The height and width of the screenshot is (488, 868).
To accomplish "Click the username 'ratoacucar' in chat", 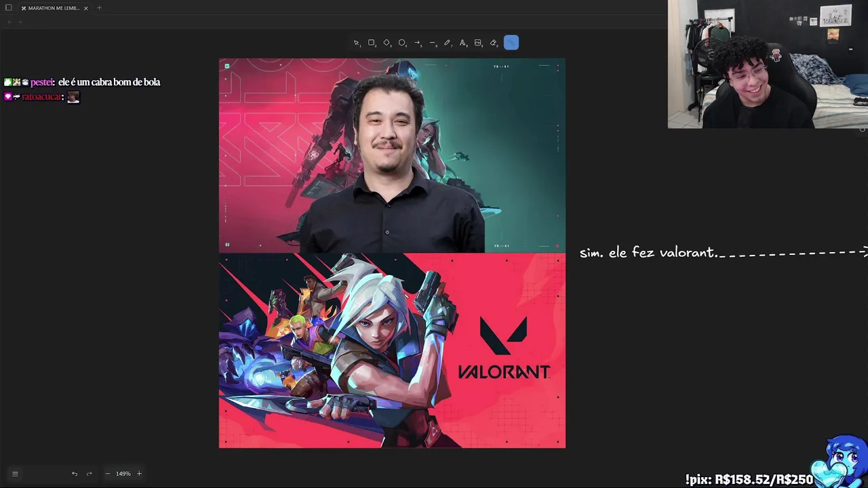I will (42, 97).
